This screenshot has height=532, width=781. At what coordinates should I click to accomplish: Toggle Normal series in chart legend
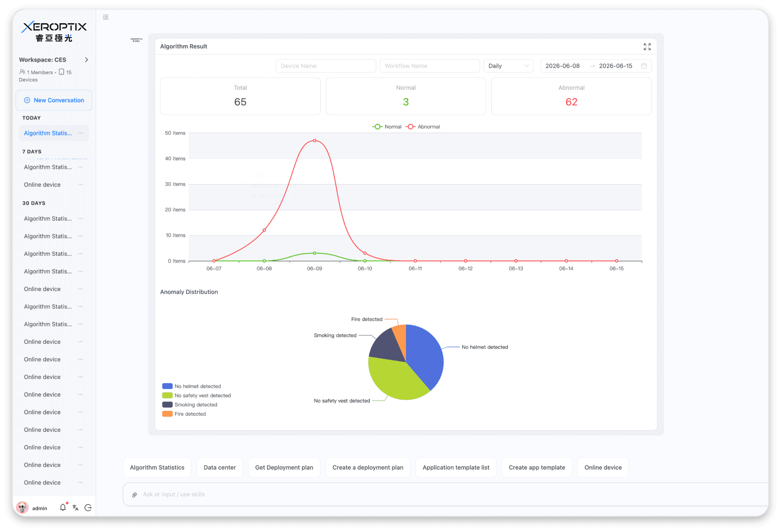coord(387,127)
